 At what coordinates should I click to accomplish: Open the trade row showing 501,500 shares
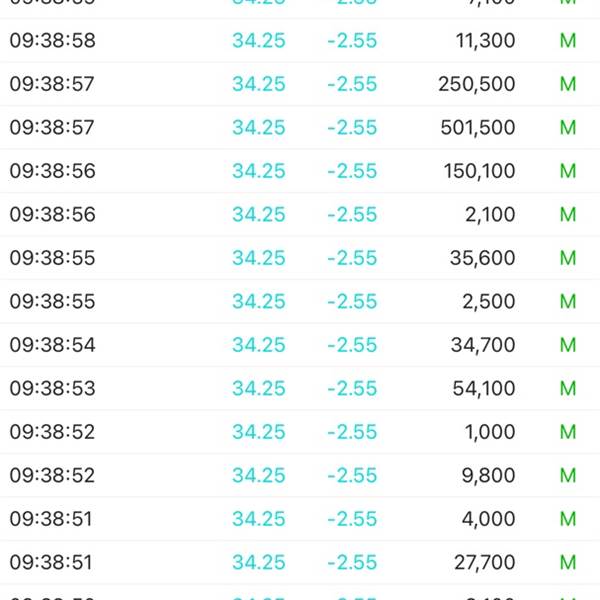(x=300, y=127)
